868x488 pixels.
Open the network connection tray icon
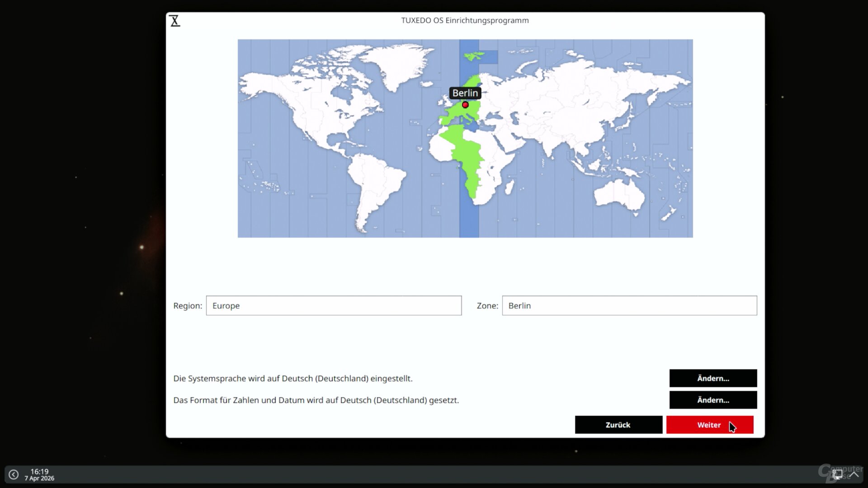click(x=837, y=474)
